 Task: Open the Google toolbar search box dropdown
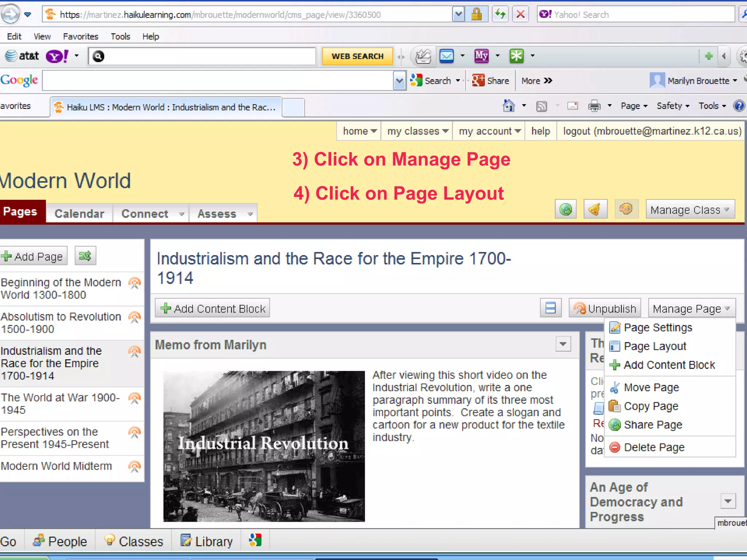(399, 81)
